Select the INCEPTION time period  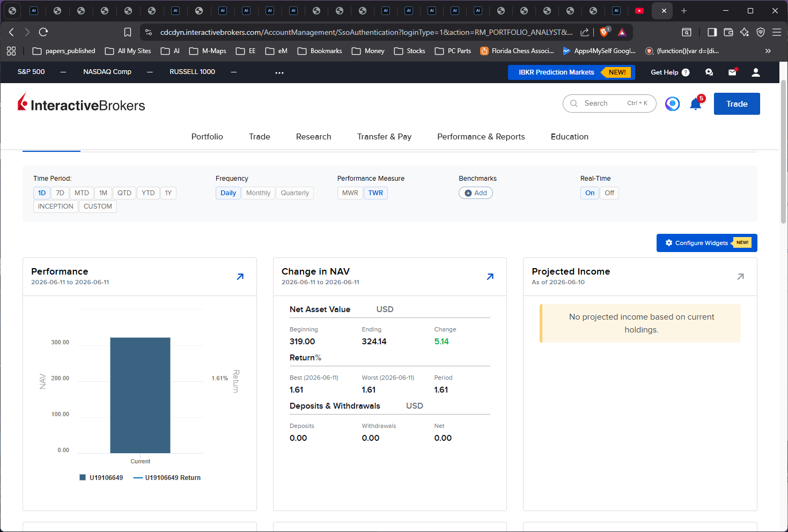click(56, 206)
